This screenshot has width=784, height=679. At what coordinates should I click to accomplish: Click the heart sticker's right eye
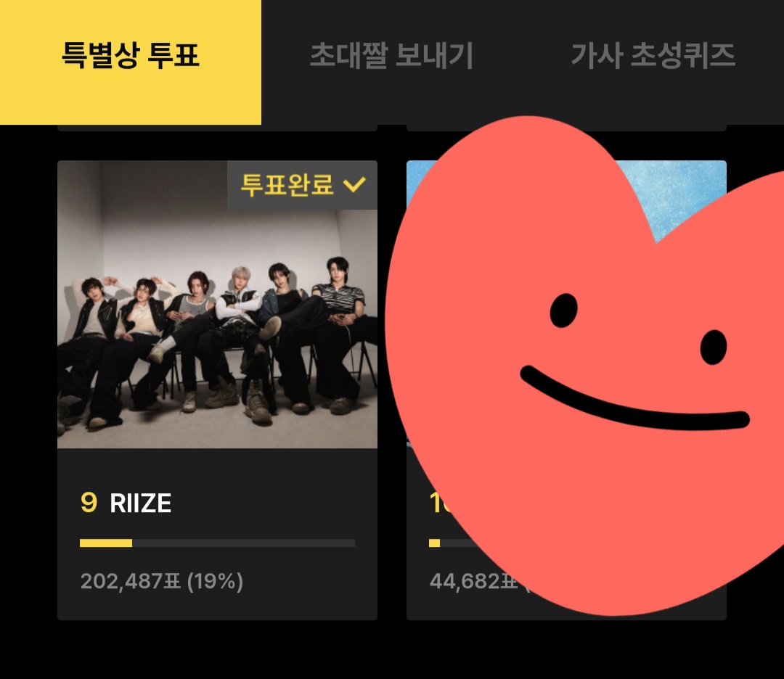point(714,347)
